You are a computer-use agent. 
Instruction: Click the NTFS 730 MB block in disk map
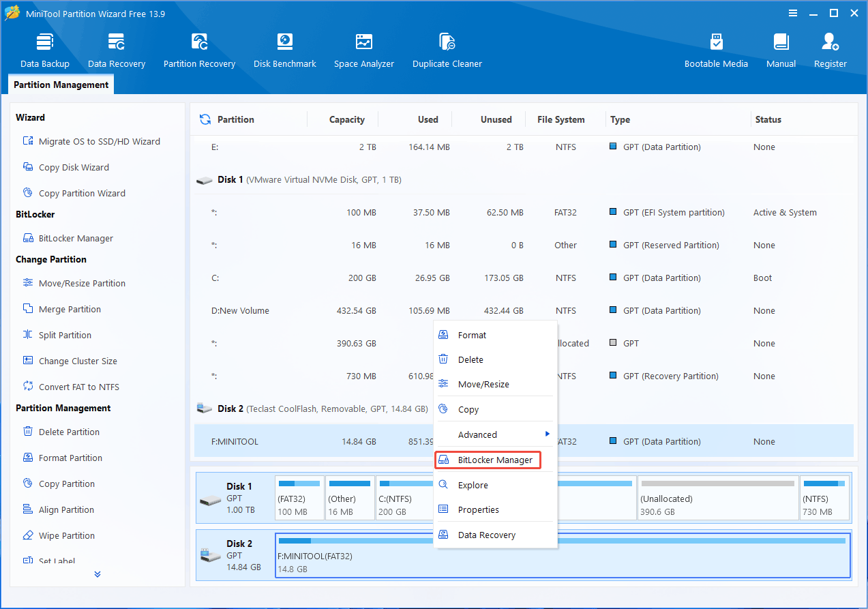tap(825, 498)
